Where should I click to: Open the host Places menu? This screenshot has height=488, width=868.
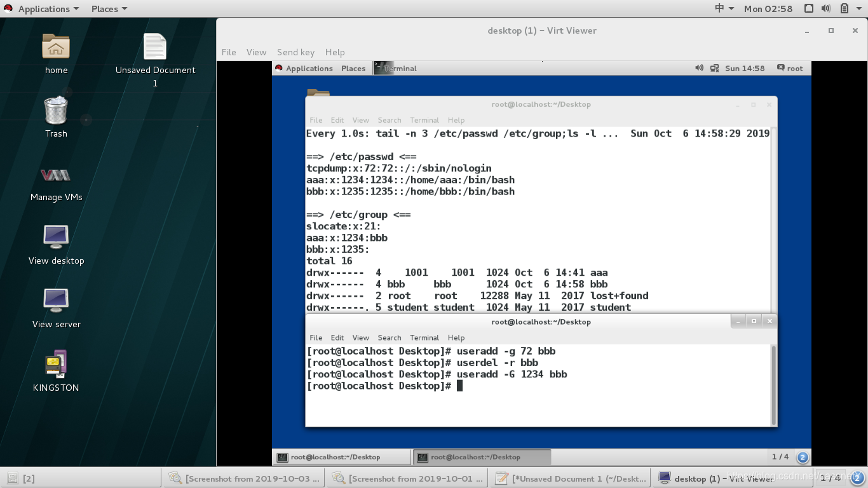point(109,9)
